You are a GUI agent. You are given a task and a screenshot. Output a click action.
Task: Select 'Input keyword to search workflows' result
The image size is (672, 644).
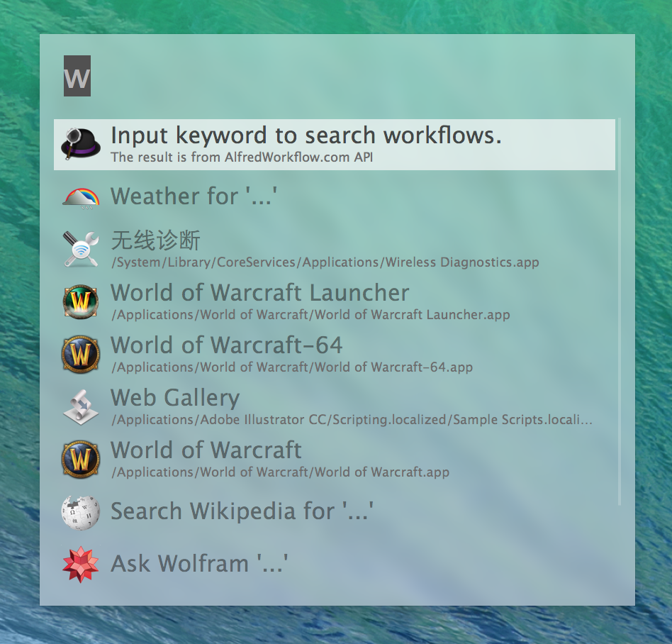point(306,136)
